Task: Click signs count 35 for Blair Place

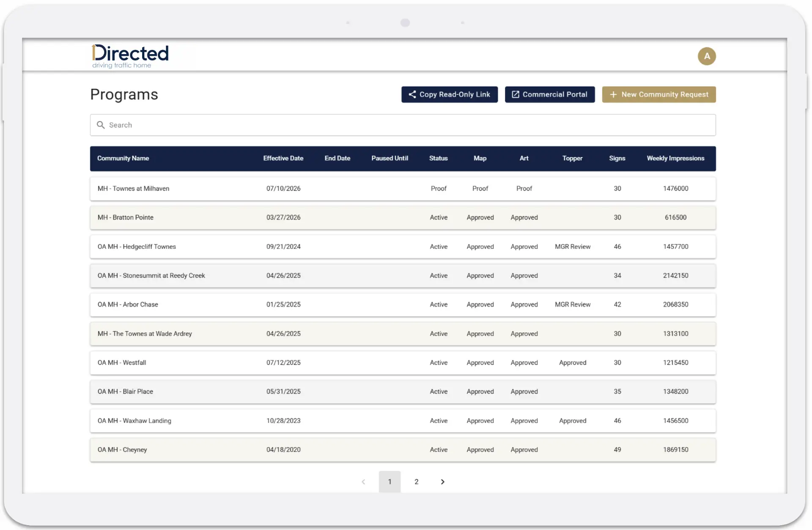Action: pyautogui.click(x=617, y=392)
